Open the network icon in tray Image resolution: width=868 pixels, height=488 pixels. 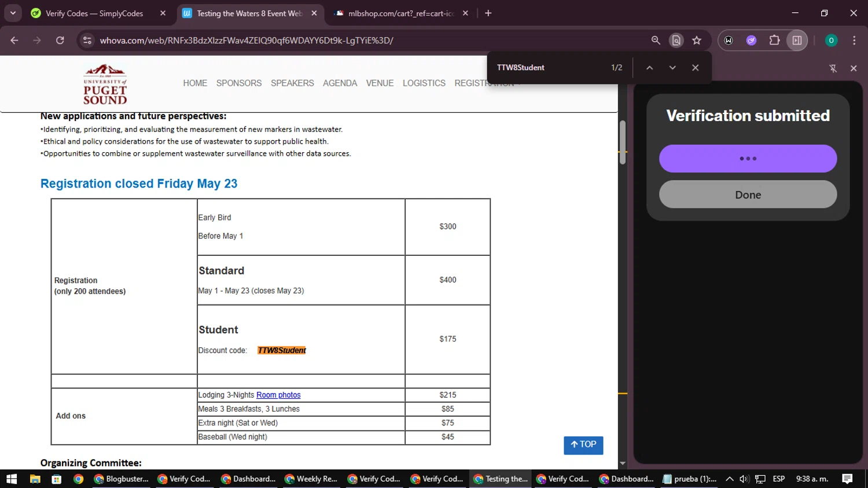pyautogui.click(x=760, y=479)
